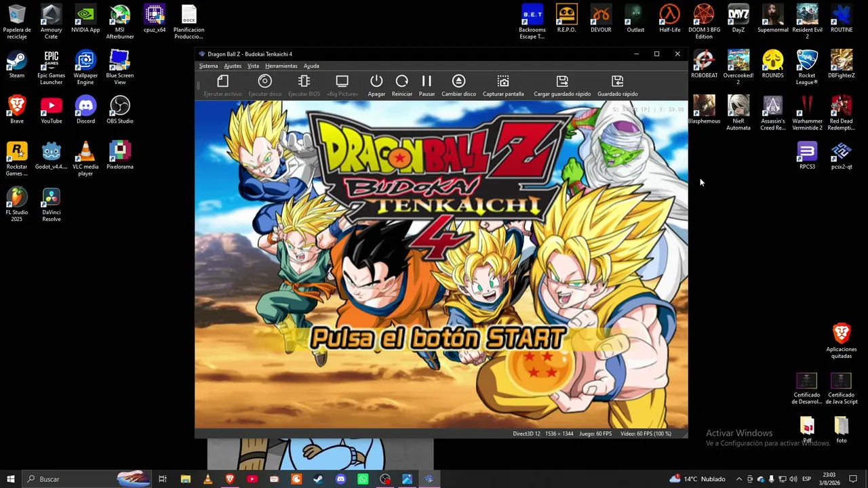Image resolution: width=868 pixels, height=488 pixels.
Task: Show hidden system tray icons
Action: point(739,479)
